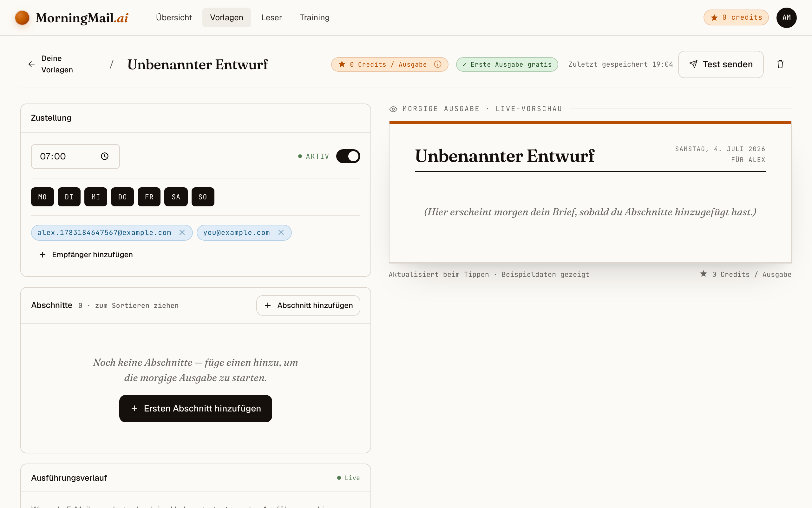Screen dimensions: 812x508
Task: Toggle the SA weekday button
Action: point(176,197)
